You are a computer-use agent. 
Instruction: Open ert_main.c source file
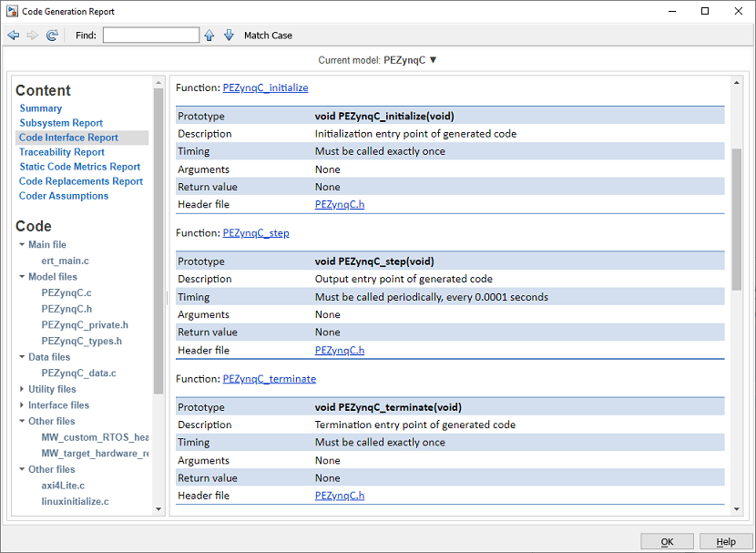click(x=66, y=261)
